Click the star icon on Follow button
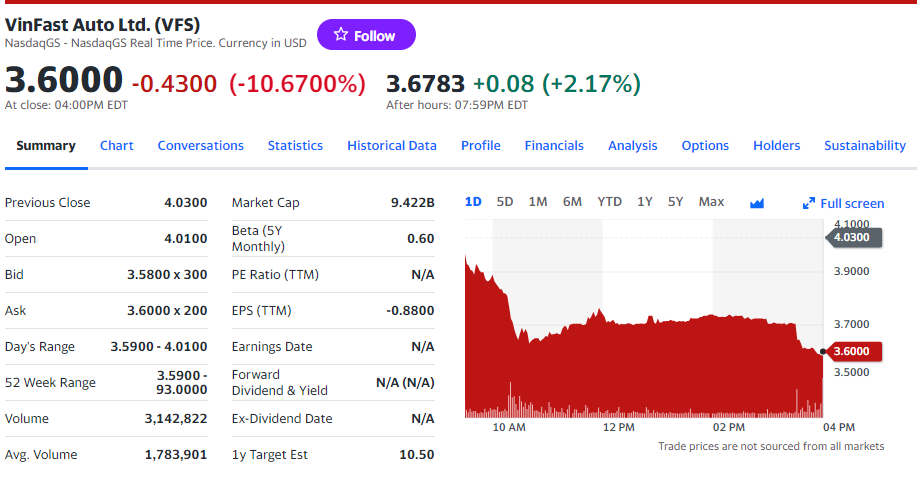This screenshot has width=917, height=492. click(x=341, y=35)
